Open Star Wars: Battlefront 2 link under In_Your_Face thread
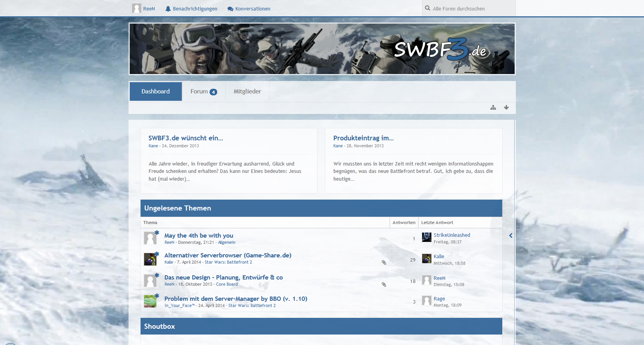The height and width of the screenshot is (345, 644). click(252, 306)
